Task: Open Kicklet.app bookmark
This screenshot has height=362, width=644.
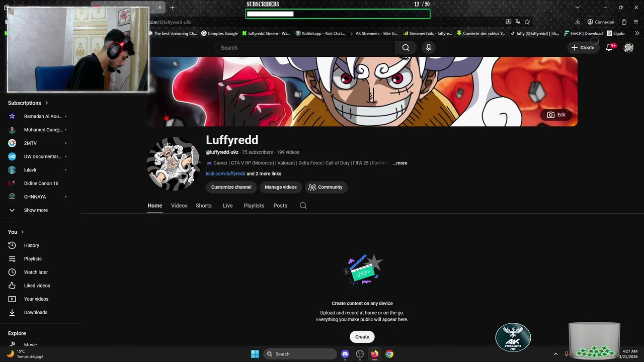Action: (x=320, y=34)
